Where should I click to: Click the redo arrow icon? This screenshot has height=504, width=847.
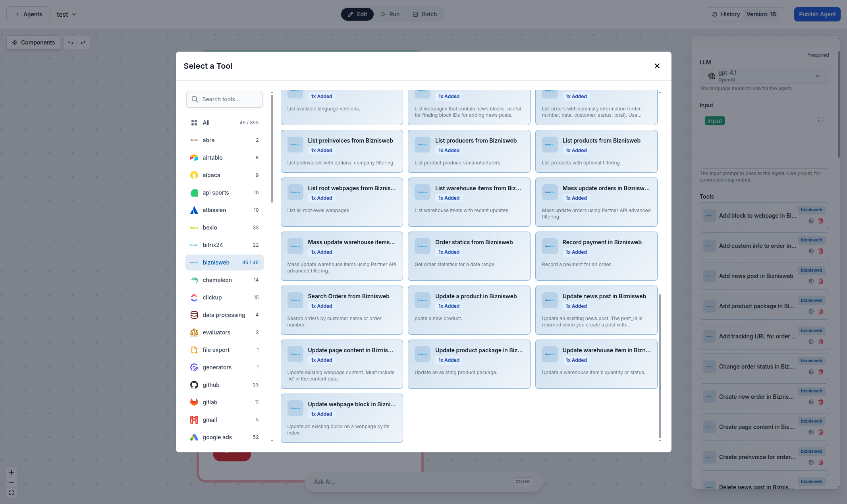click(x=83, y=42)
